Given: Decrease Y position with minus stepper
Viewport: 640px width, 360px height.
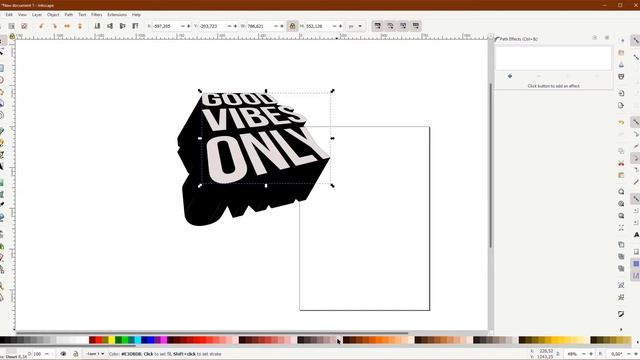Looking at the screenshot, I should pos(229,26).
